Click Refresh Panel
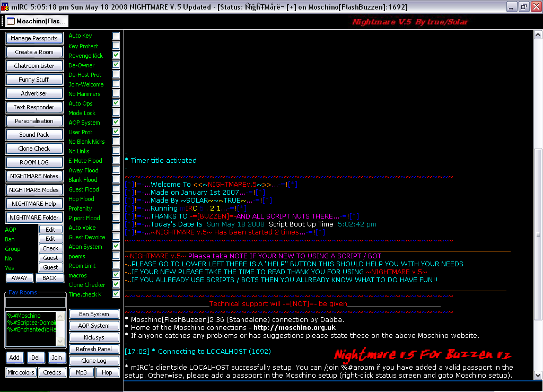 click(94, 349)
